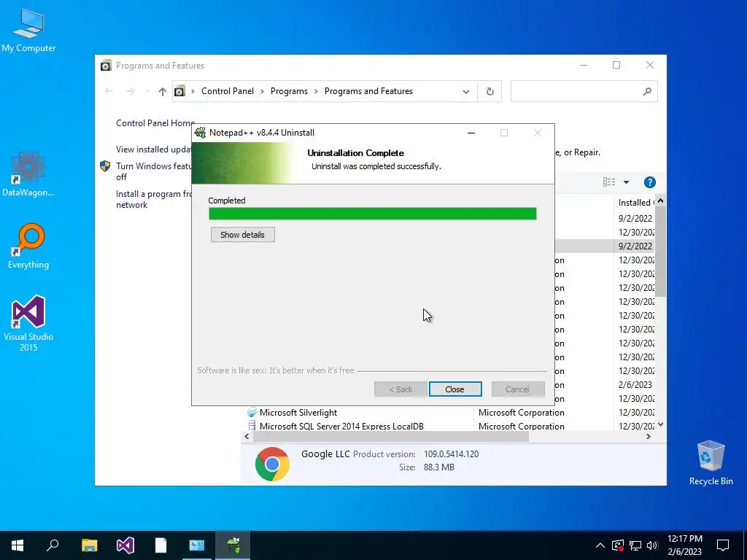This screenshot has width=747, height=560.
Task: Change view using the view options icon
Action: click(x=609, y=182)
